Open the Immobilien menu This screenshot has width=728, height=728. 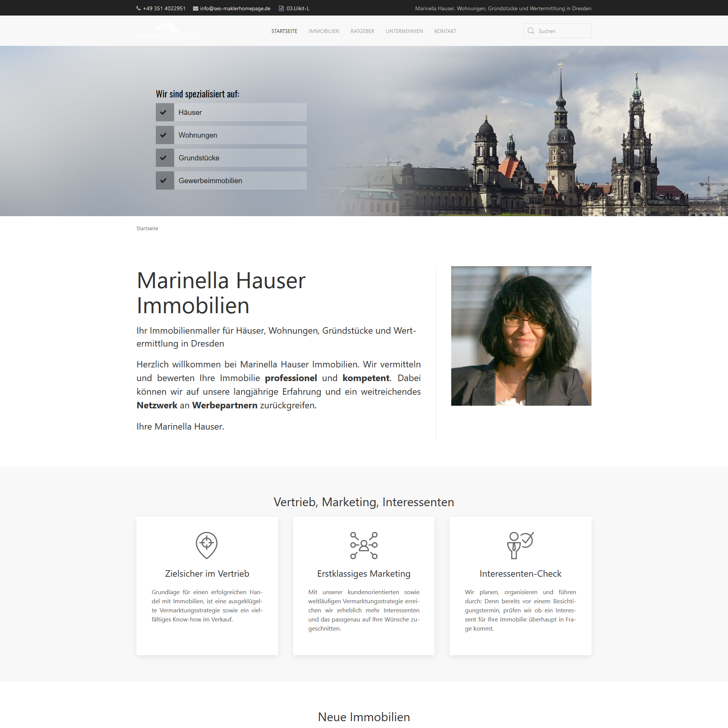pos(324,31)
